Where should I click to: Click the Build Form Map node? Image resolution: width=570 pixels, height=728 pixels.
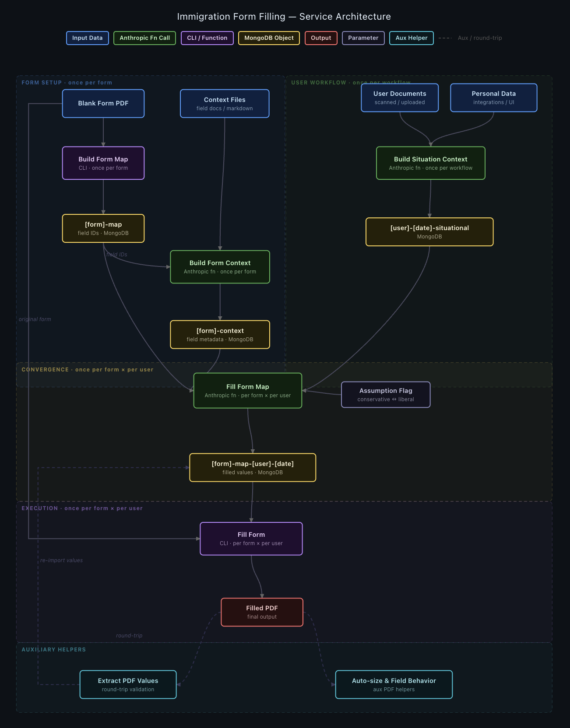click(103, 163)
